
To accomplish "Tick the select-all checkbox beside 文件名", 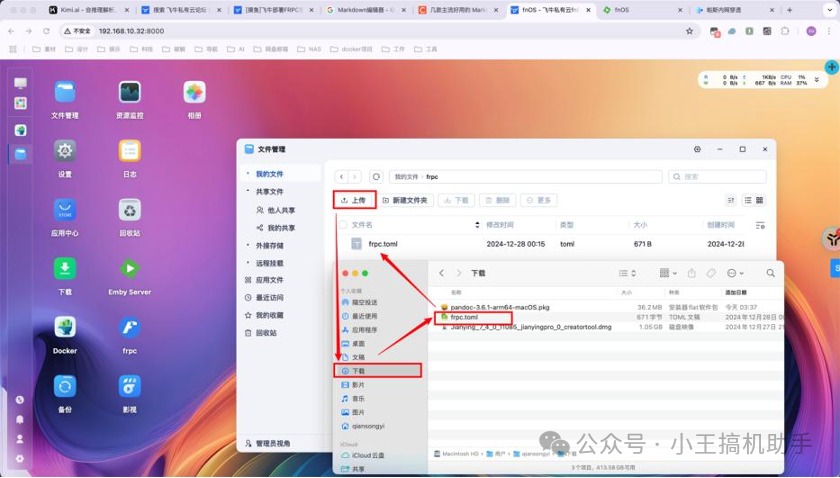I will [x=339, y=225].
